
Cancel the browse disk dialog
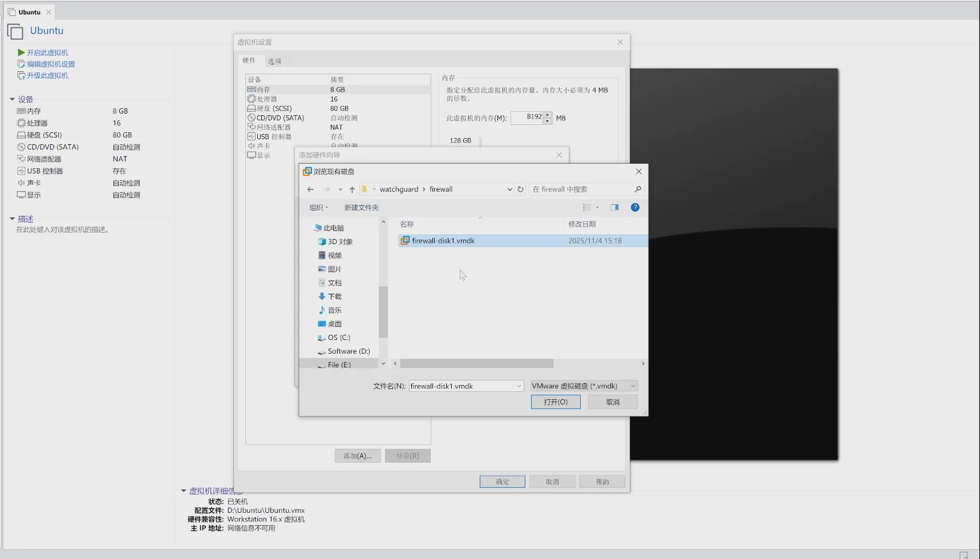click(x=612, y=402)
